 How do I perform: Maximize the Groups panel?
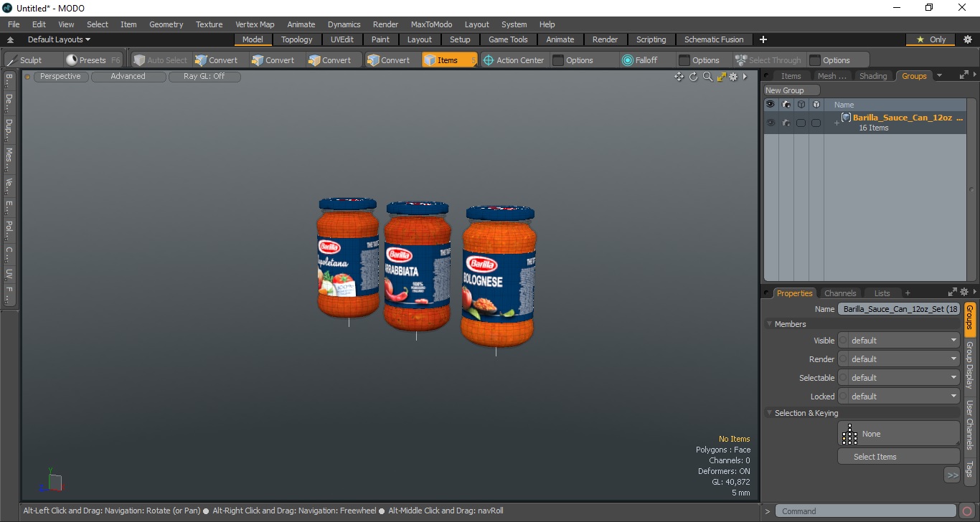click(x=963, y=75)
